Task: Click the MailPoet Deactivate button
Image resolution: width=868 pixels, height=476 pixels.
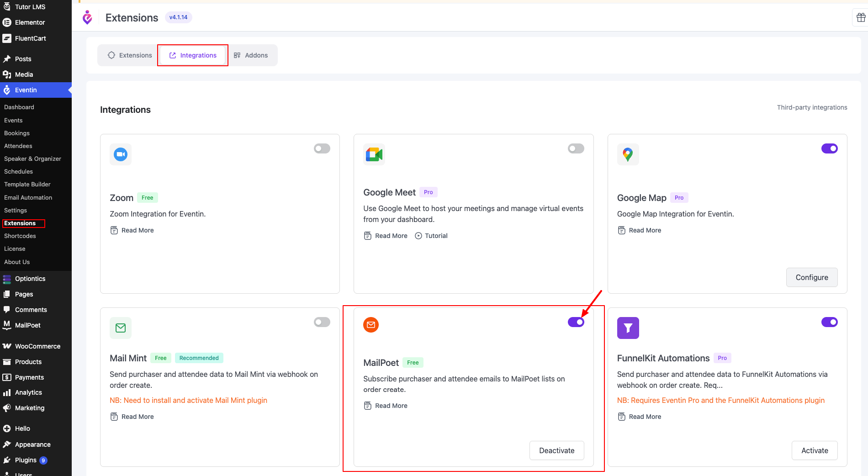Action: click(557, 450)
